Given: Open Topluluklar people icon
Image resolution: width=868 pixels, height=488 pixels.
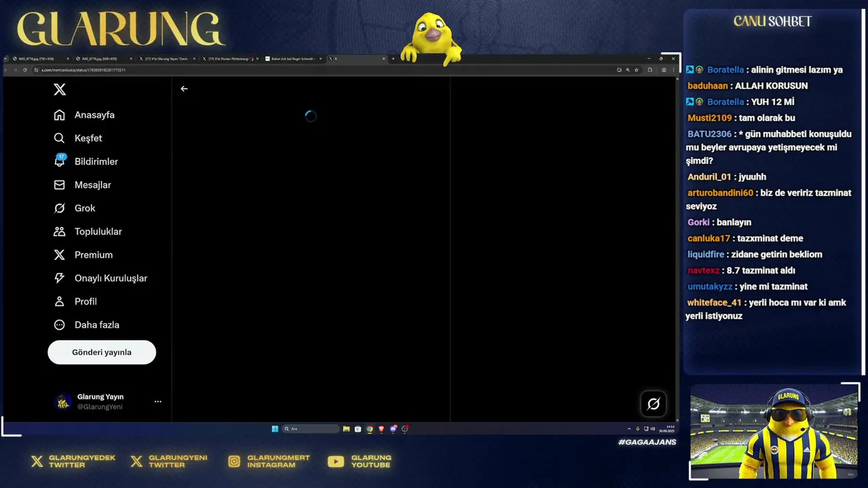Looking at the screenshot, I should 60,231.
